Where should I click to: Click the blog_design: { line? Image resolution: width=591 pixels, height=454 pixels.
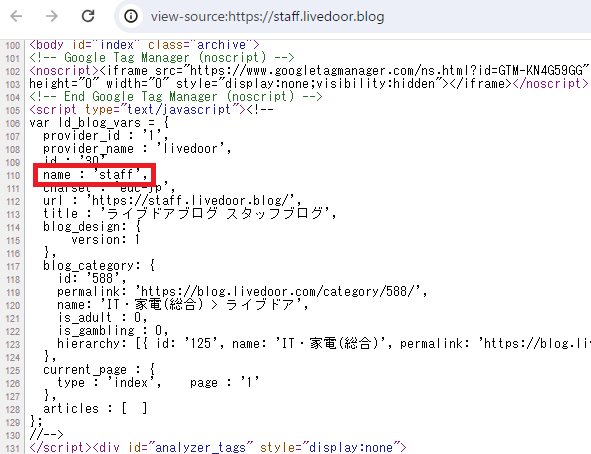click(x=92, y=226)
